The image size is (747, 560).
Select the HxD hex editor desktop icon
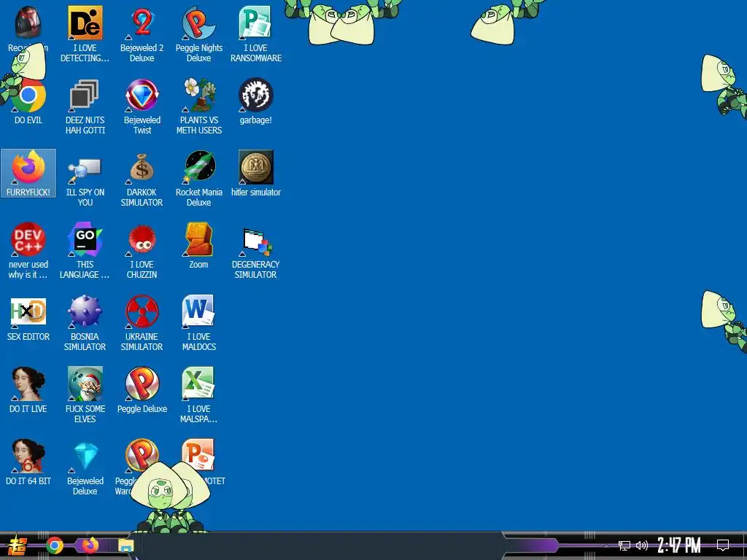[x=28, y=312]
